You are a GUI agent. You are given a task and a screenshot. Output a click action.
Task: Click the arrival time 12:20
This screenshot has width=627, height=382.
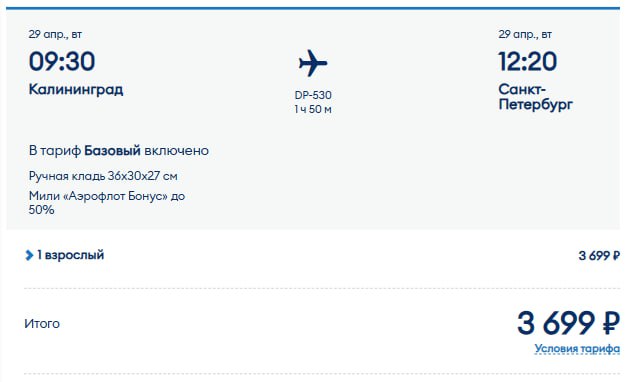point(527,61)
